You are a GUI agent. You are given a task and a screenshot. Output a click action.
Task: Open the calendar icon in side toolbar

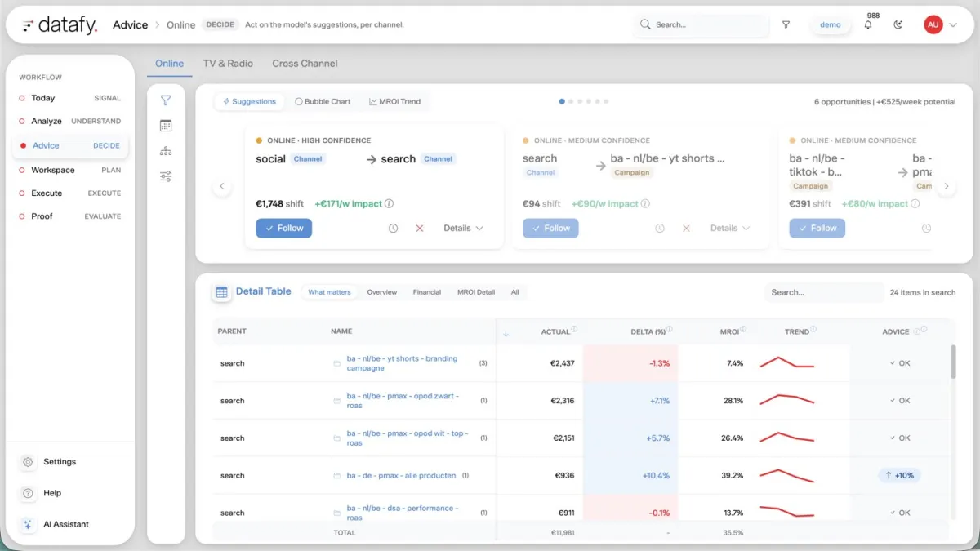[166, 126]
